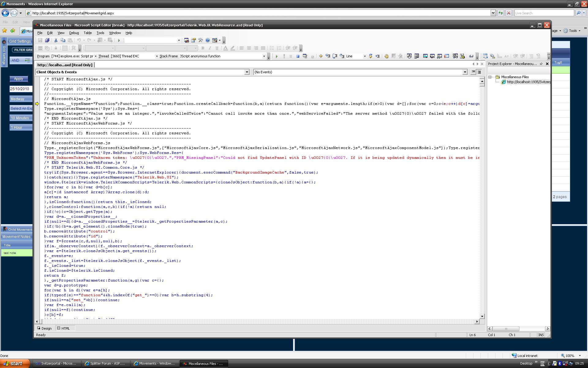Screen dimensions: 588x368
Task: Open the Help question mark icon
Action: 208,40
